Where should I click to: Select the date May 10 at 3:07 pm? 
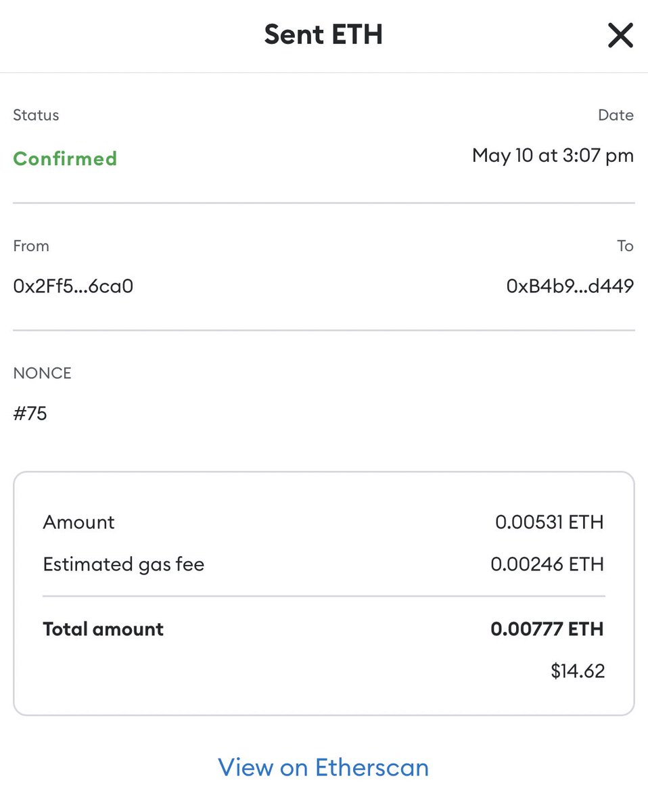pos(553,156)
